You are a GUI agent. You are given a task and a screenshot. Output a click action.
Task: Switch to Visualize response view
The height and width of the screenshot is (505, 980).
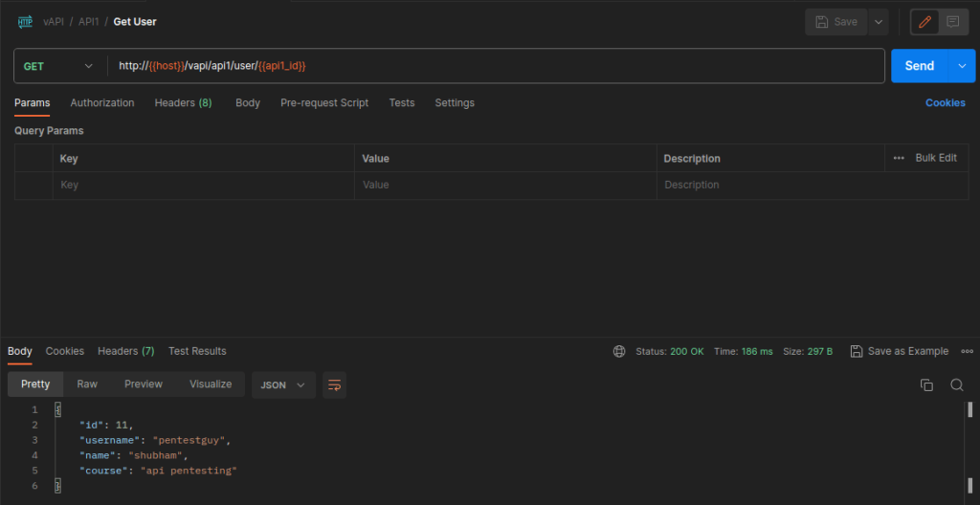[x=211, y=384]
